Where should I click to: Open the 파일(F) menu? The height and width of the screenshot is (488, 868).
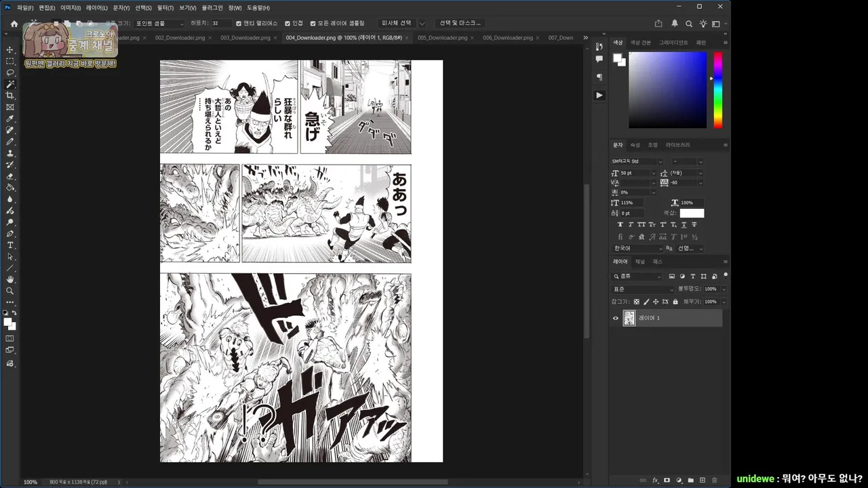coord(25,7)
